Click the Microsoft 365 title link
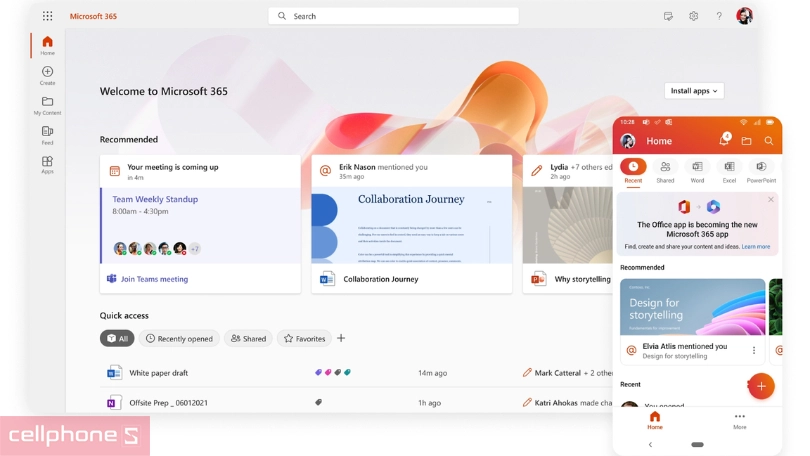This screenshot has width=810, height=456. [94, 16]
